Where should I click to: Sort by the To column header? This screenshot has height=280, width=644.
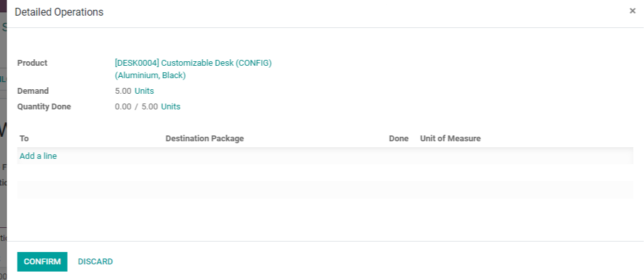coord(24,139)
